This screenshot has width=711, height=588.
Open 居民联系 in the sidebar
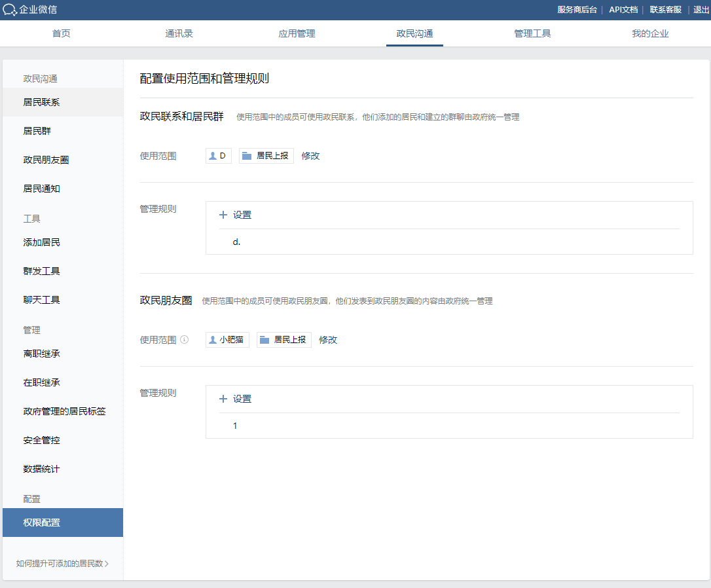coord(63,102)
